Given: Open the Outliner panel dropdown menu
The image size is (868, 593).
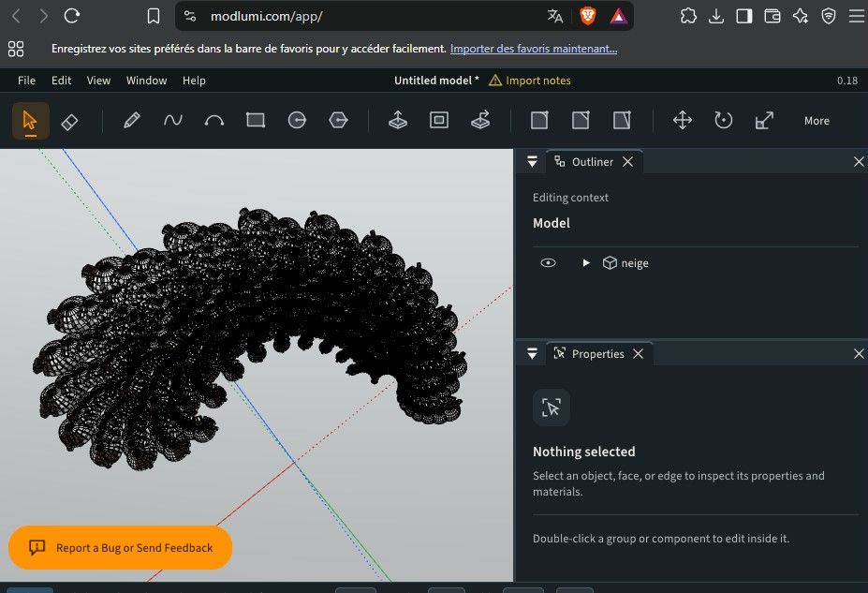Looking at the screenshot, I should tap(532, 162).
